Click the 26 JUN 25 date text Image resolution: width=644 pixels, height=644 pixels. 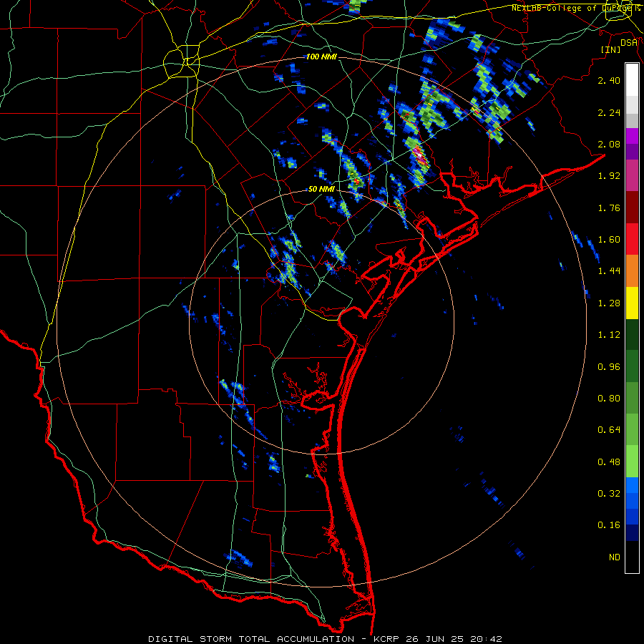coord(435,639)
